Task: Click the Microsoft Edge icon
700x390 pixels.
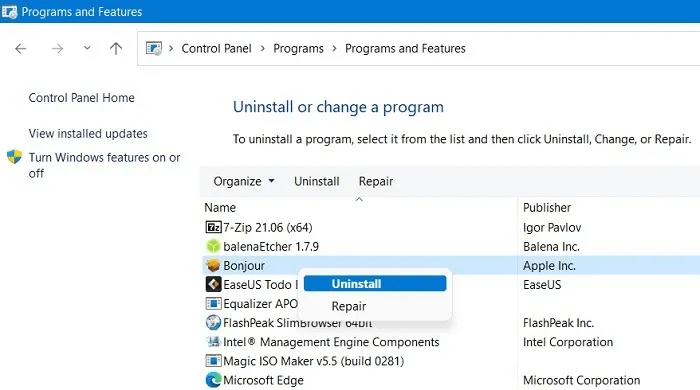Action: click(x=213, y=380)
